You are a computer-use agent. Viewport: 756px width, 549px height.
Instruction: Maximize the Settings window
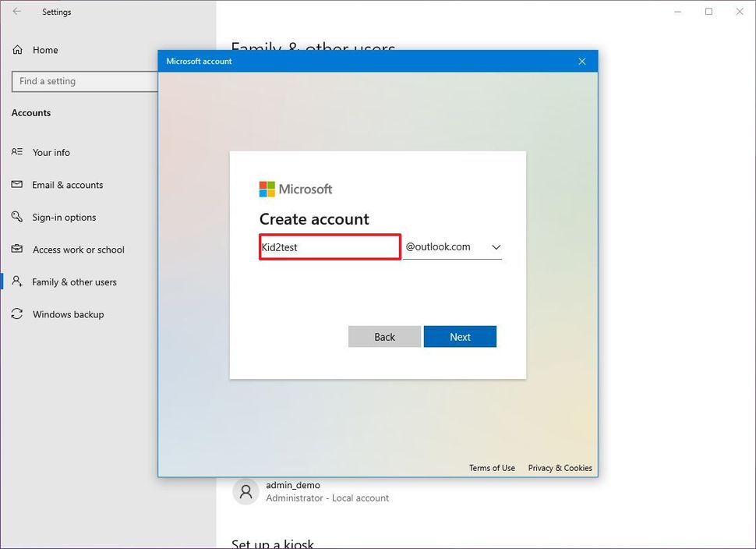[708, 11]
